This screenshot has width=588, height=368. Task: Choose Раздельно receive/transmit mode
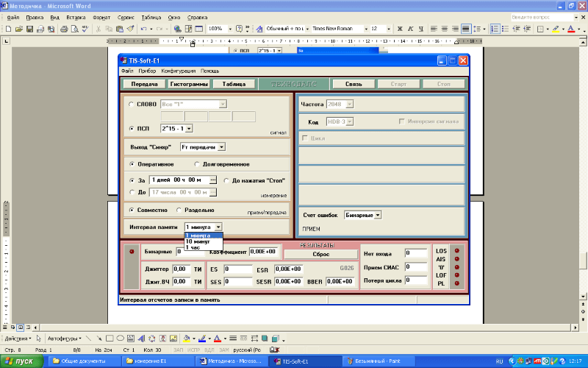point(179,210)
